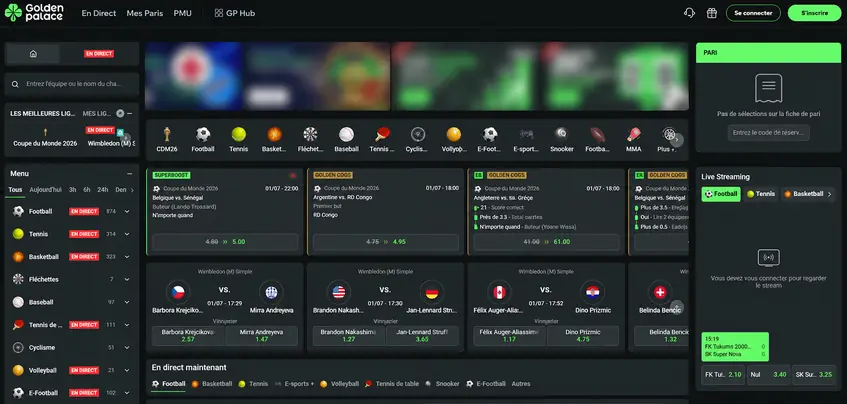Bet on Belgique superboost odds 5.00
Viewport: 847px width, 404px height.
click(x=225, y=242)
